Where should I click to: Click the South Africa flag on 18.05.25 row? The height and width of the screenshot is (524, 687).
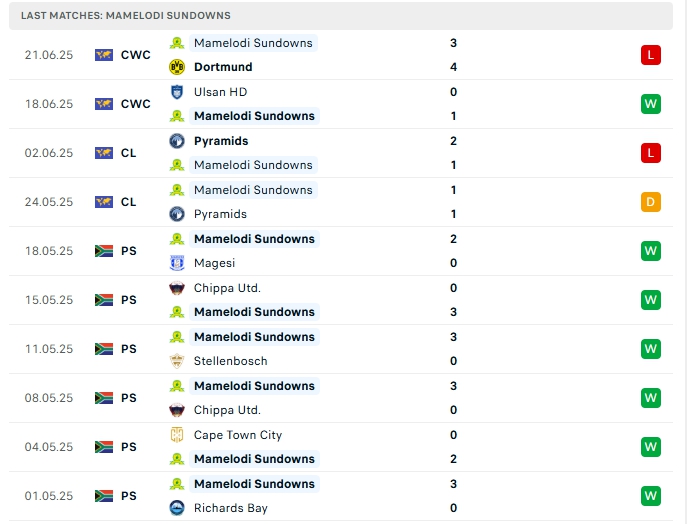(x=104, y=251)
